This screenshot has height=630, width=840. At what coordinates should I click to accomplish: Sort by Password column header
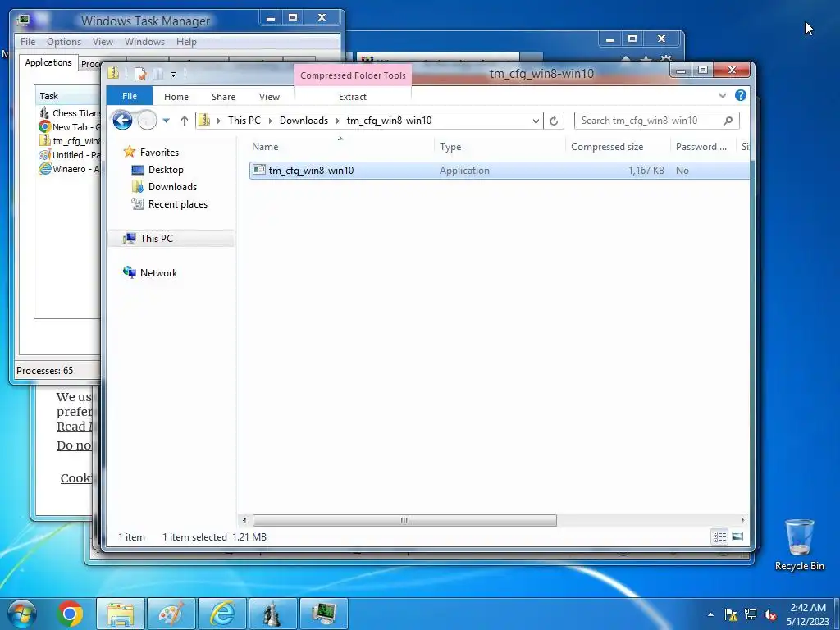[703, 146]
